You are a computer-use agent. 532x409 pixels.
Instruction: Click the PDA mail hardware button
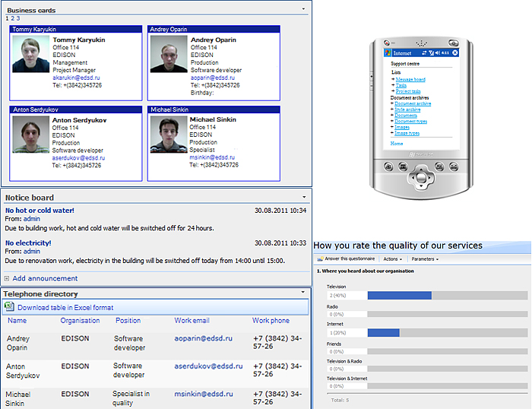pyautogui.click(x=454, y=166)
